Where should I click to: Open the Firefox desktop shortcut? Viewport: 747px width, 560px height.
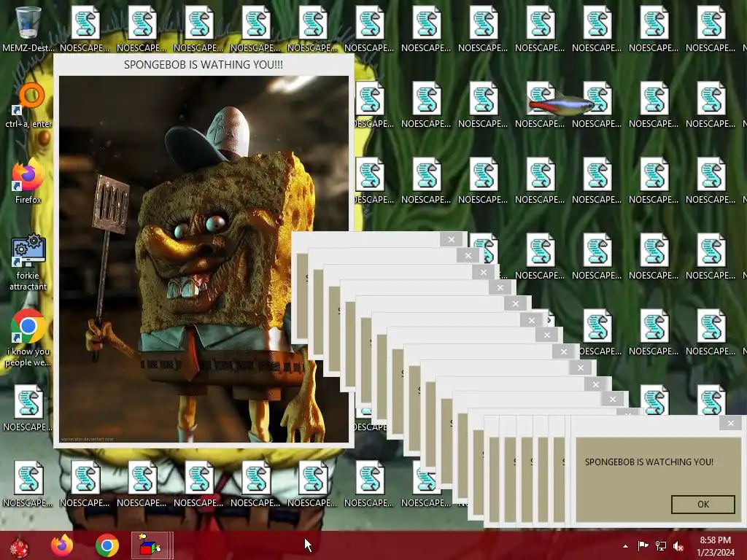(x=28, y=181)
